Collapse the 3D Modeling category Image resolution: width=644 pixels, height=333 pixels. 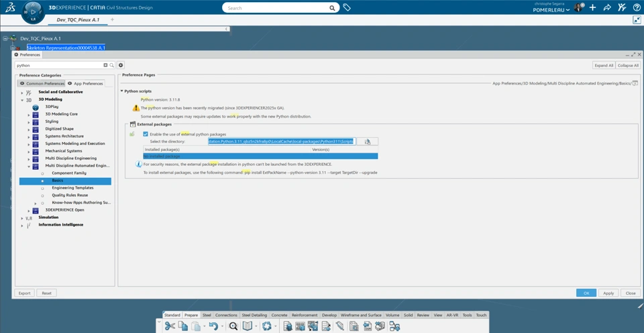click(21, 99)
